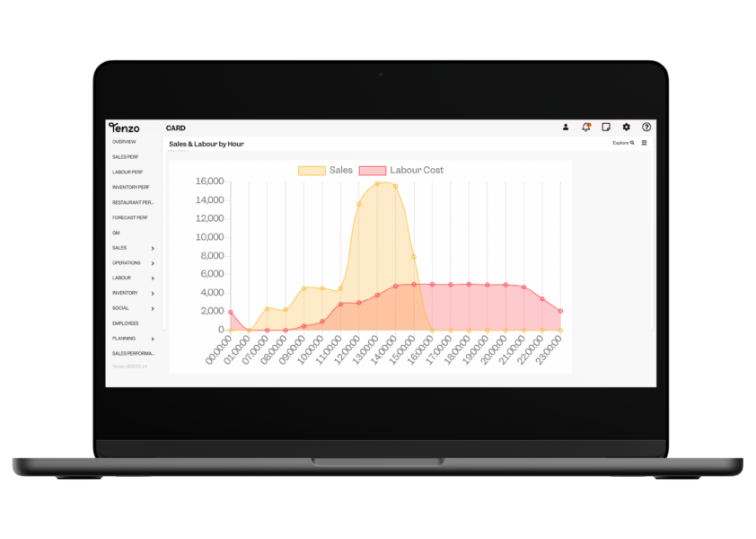
Task: Select OVERVIEW in the sidebar
Action: coord(126,142)
